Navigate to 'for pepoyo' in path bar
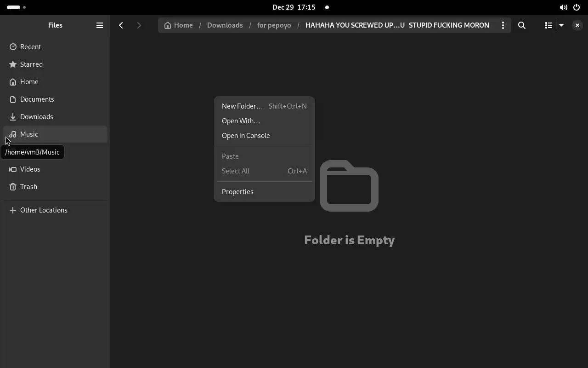 tap(274, 25)
